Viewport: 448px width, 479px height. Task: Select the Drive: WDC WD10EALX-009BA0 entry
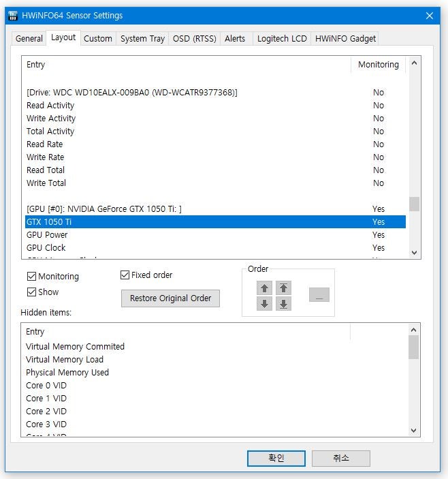[215, 92]
